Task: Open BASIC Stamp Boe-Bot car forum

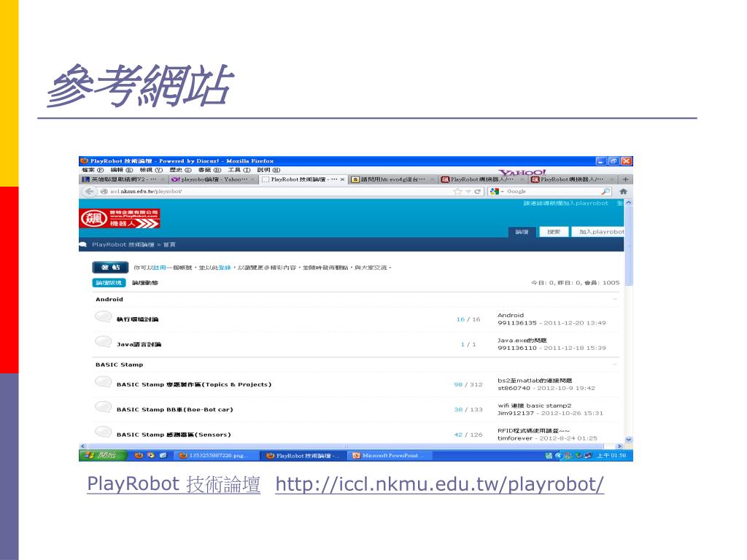Action: [x=175, y=410]
